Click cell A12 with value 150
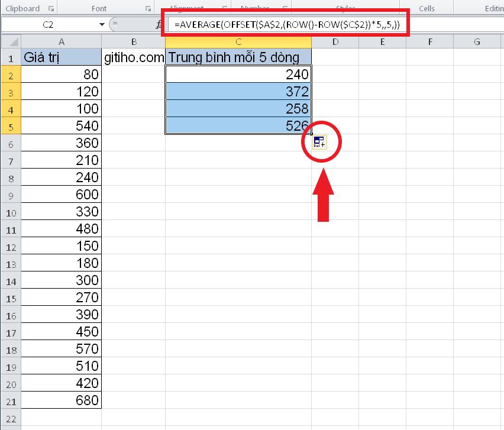 pyautogui.click(x=62, y=246)
